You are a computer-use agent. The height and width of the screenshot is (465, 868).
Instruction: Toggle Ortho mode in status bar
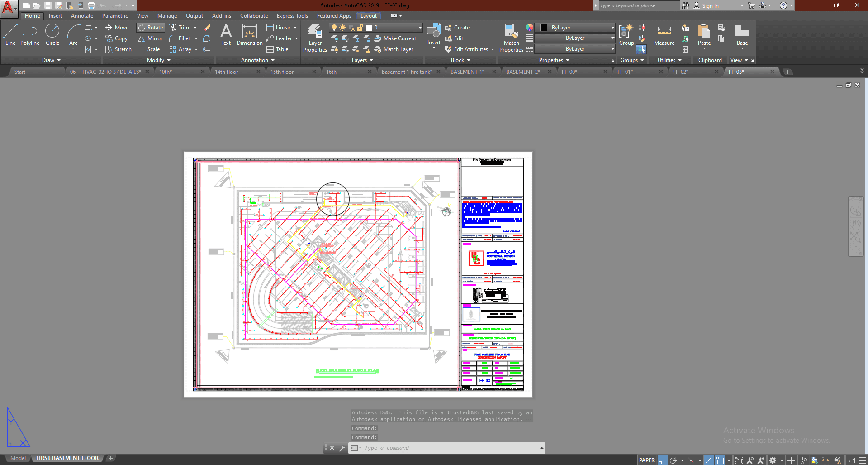point(663,460)
